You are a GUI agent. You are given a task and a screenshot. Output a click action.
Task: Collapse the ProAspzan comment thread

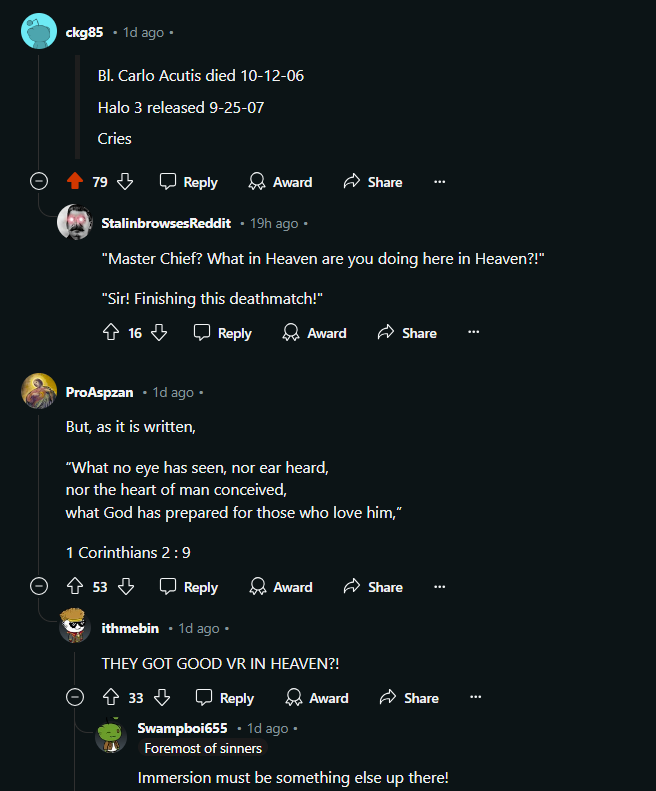39,587
